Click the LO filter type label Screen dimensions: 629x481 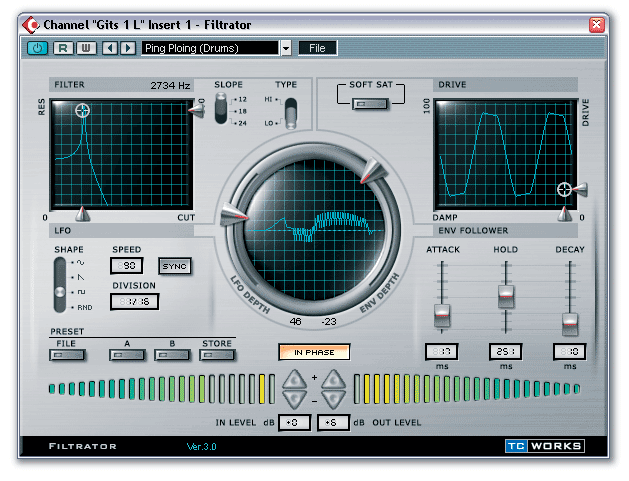click(268, 123)
